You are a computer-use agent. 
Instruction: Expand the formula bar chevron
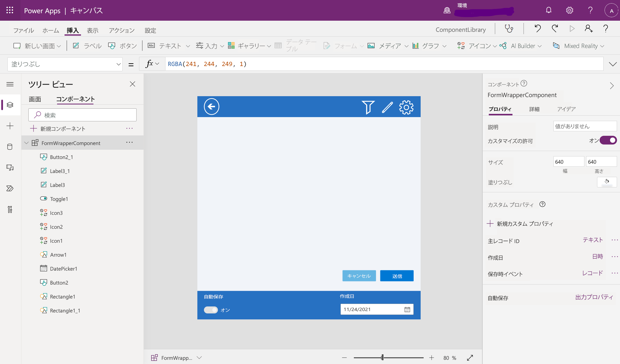(613, 64)
